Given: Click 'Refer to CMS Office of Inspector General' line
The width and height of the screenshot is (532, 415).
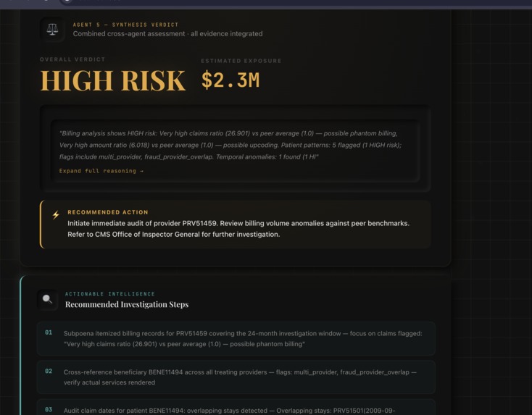Looking at the screenshot, I should (174, 234).
